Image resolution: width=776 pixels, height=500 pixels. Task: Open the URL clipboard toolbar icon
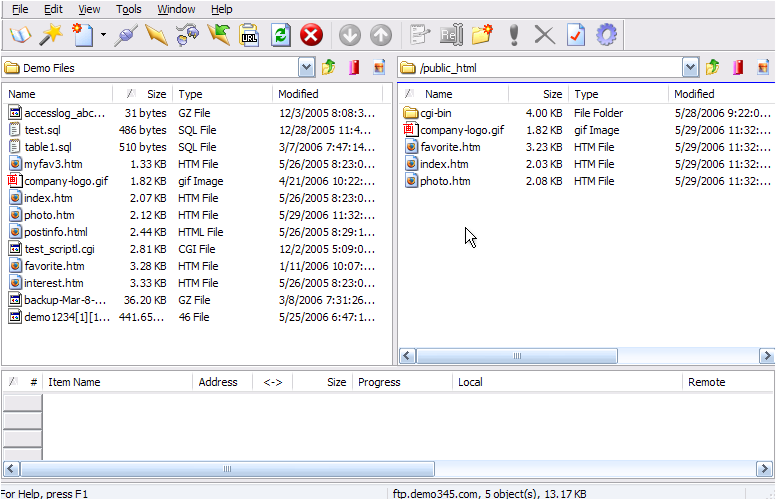(250, 35)
